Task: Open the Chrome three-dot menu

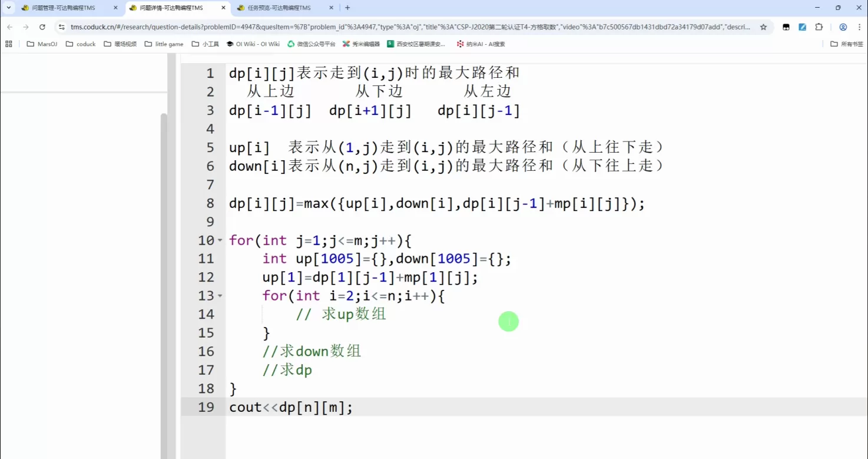Action: point(857,27)
